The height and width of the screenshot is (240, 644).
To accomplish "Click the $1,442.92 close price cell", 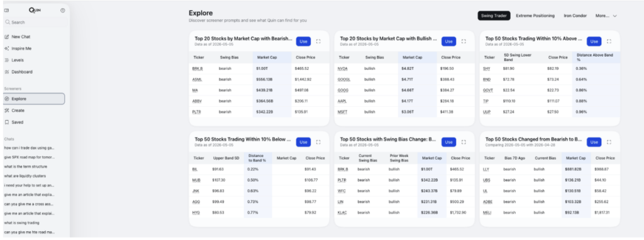I will [x=303, y=79].
